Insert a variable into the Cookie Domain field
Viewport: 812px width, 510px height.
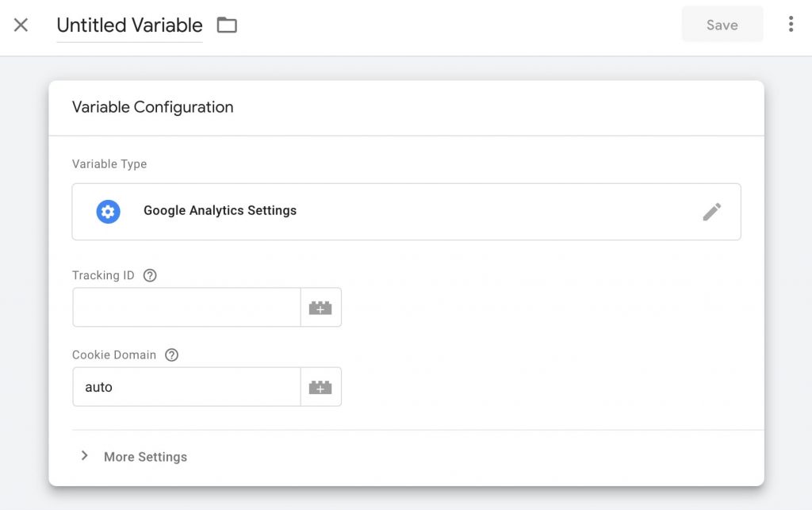tap(320, 386)
